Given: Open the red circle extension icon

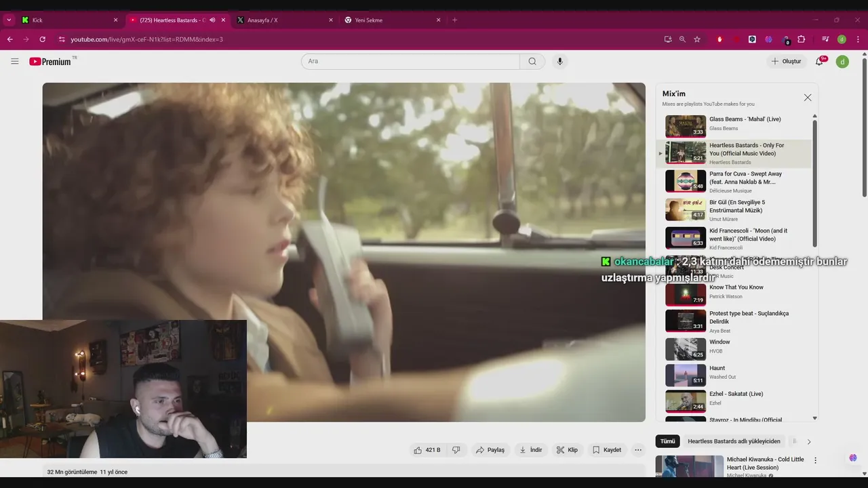Looking at the screenshot, I should pyautogui.click(x=736, y=39).
